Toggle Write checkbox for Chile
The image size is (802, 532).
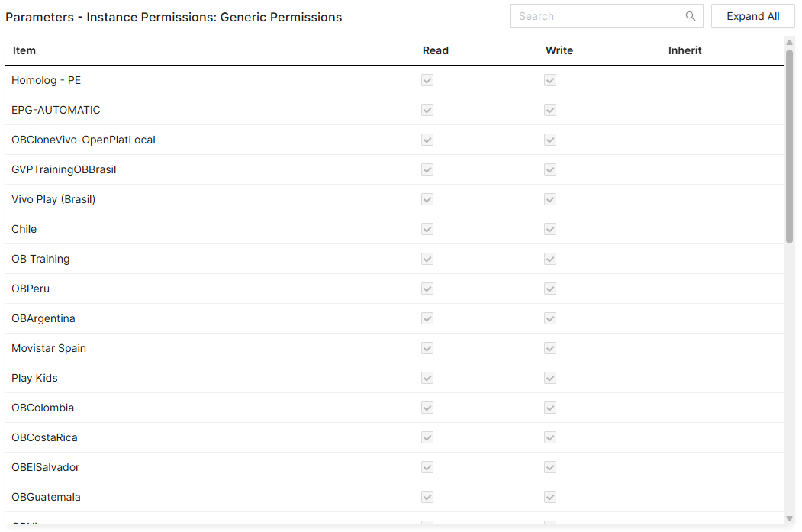point(550,229)
